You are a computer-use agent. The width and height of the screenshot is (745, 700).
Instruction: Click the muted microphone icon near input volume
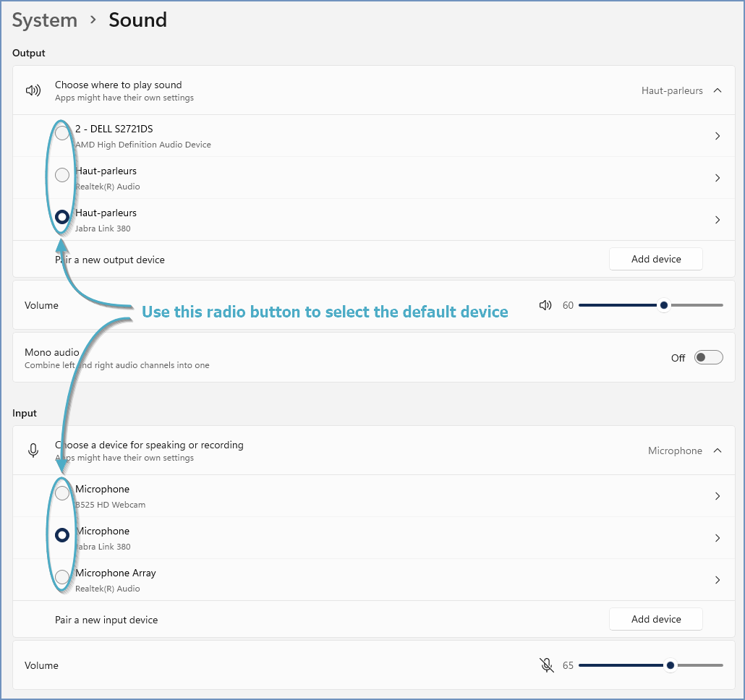545,665
